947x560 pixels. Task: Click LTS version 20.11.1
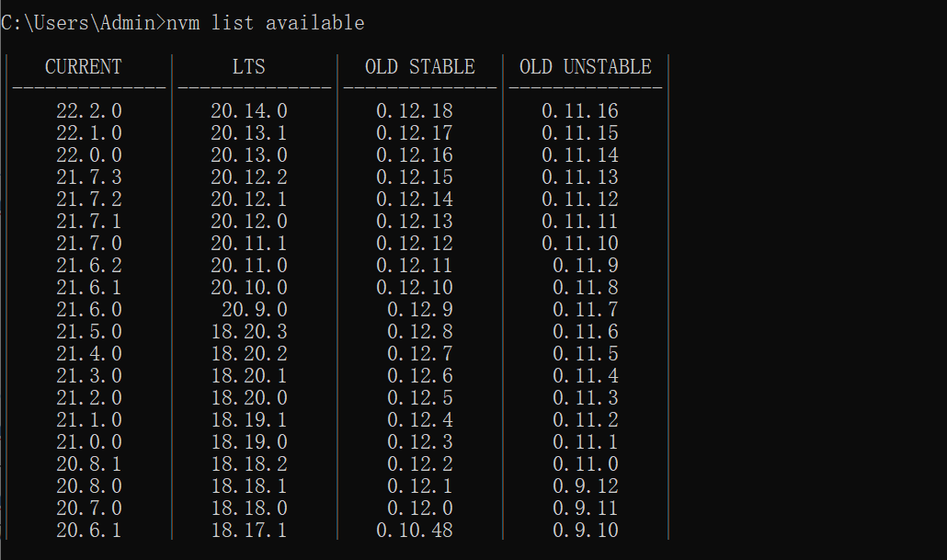pos(249,244)
